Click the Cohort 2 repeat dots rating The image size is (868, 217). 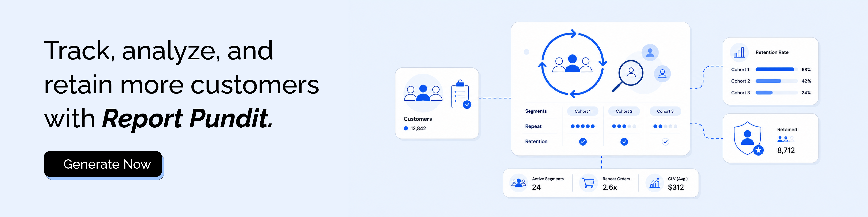point(624,126)
